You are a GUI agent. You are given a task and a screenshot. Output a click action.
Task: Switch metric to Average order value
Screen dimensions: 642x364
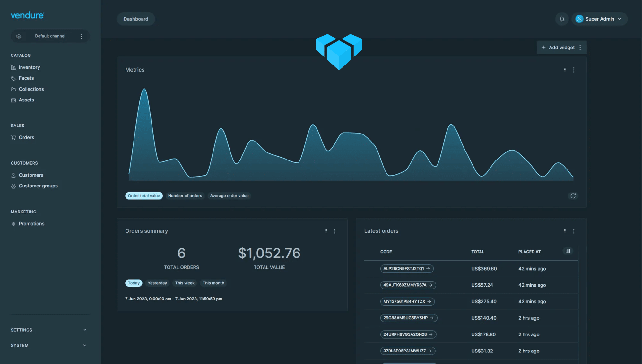coord(229,196)
